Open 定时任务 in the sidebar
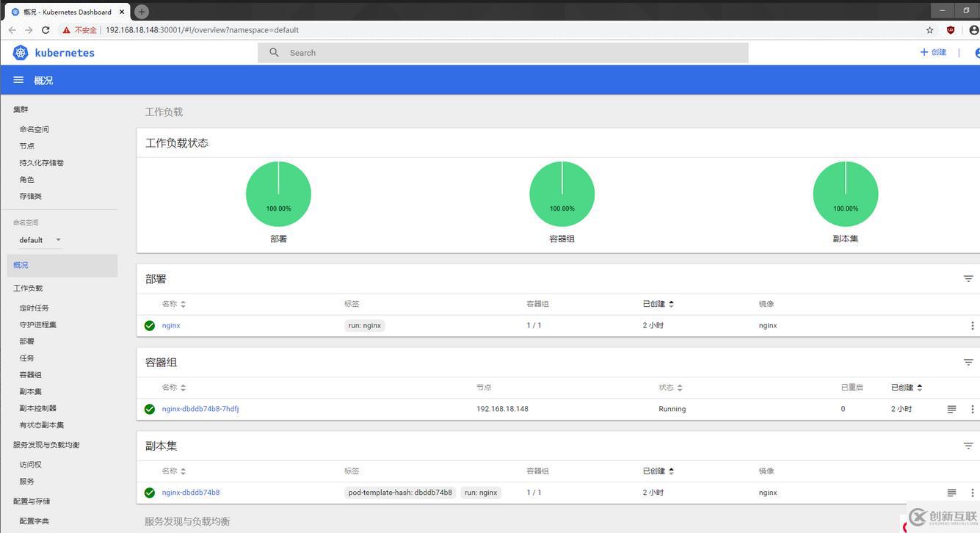 [x=35, y=308]
